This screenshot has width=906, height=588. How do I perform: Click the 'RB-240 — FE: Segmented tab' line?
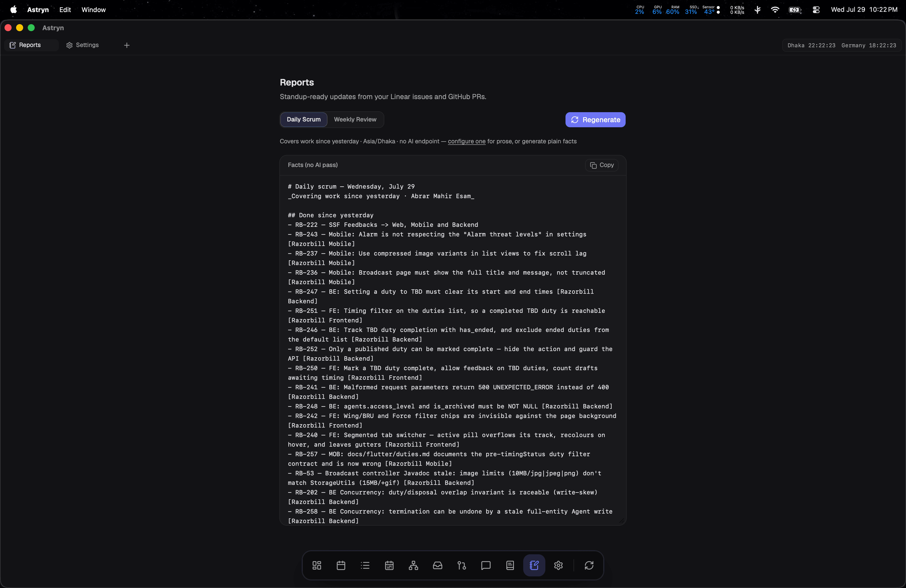click(446, 440)
